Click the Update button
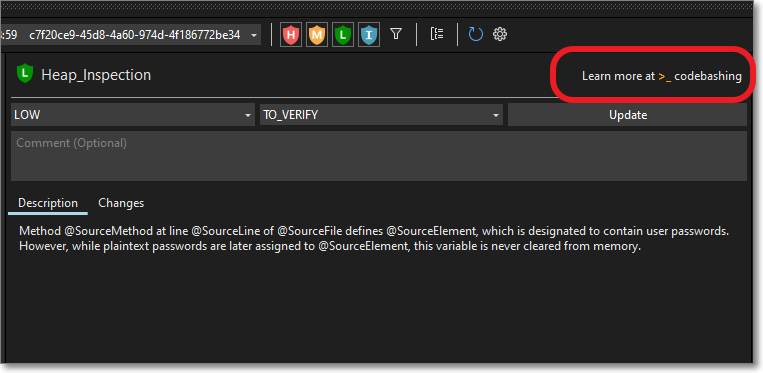This screenshot has width=763, height=373. point(628,115)
